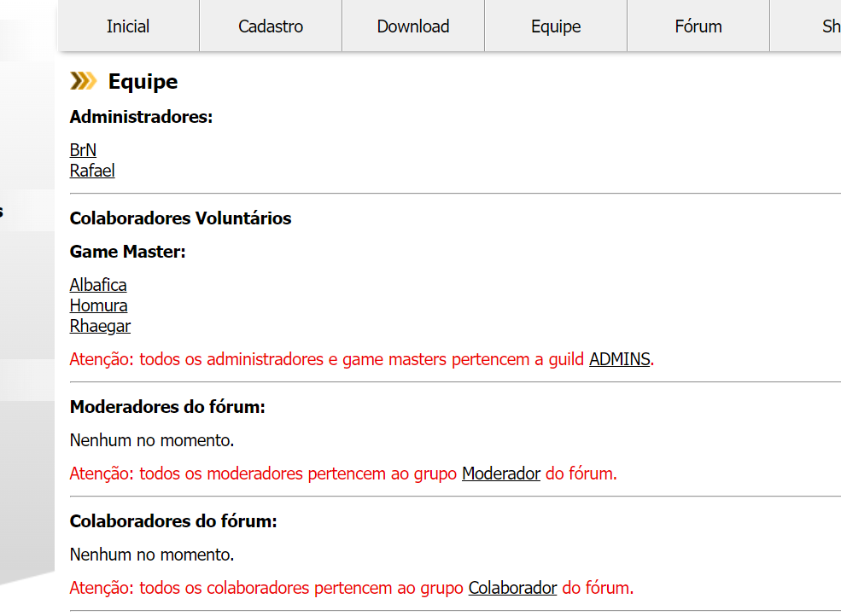Click the Administradores section heading
841x616 pixels.
pos(141,117)
